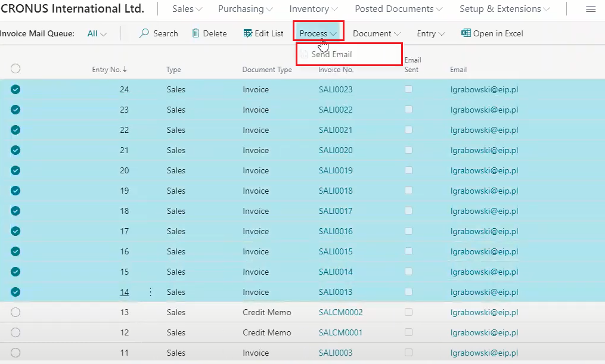The image size is (605, 364).
Task: Select row with entry no. 11
Action: 15,353
